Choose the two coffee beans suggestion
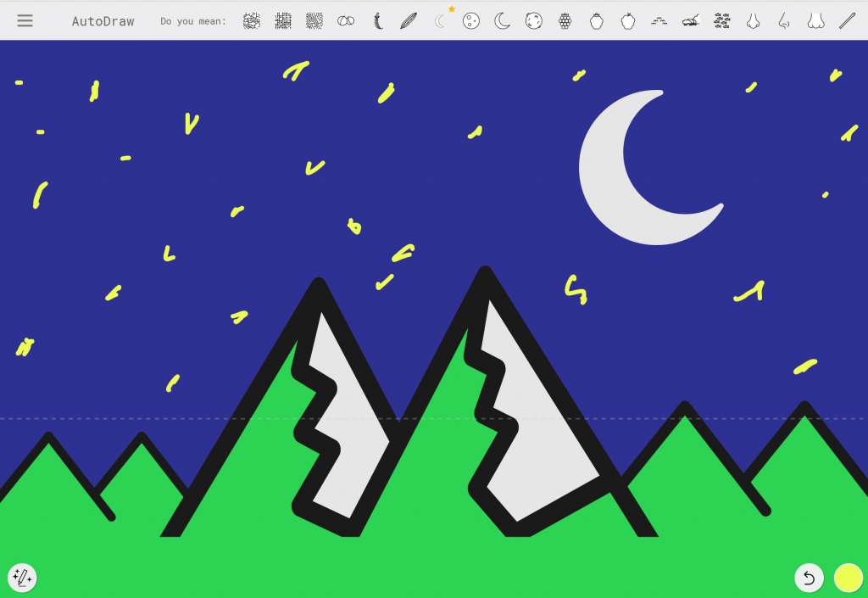 [346, 21]
